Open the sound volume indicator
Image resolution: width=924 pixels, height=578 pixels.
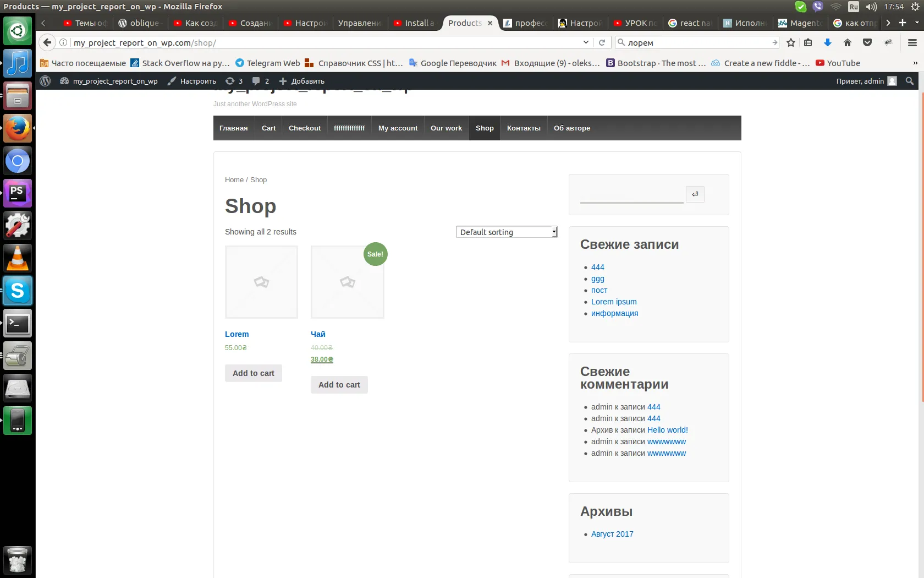pos(871,7)
